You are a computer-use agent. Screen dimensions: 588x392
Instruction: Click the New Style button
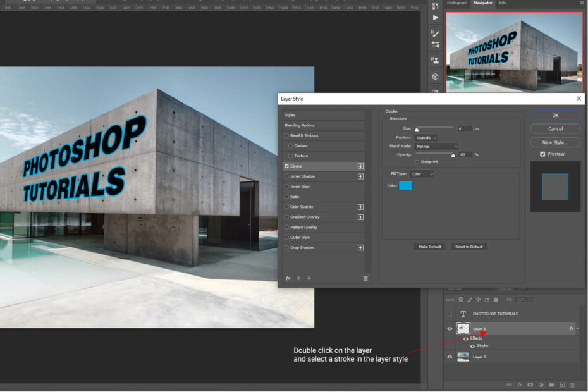tap(554, 142)
